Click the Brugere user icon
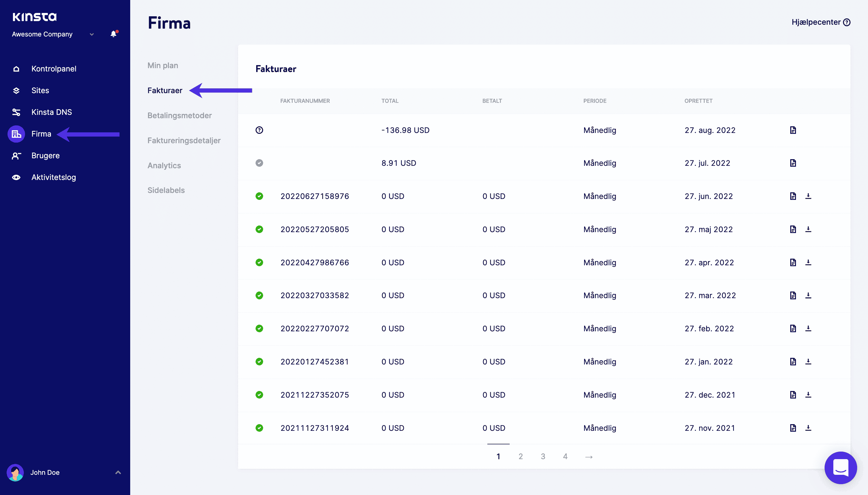Image resolution: width=868 pixels, height=495 pixels. 16,156
